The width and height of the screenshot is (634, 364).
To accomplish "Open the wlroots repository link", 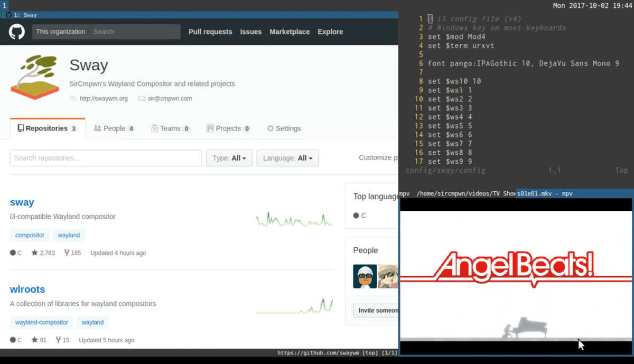I will point(27,290).
